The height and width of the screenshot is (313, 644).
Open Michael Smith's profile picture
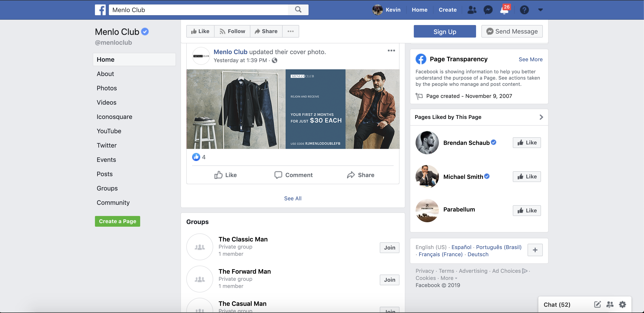coord(427,176)
